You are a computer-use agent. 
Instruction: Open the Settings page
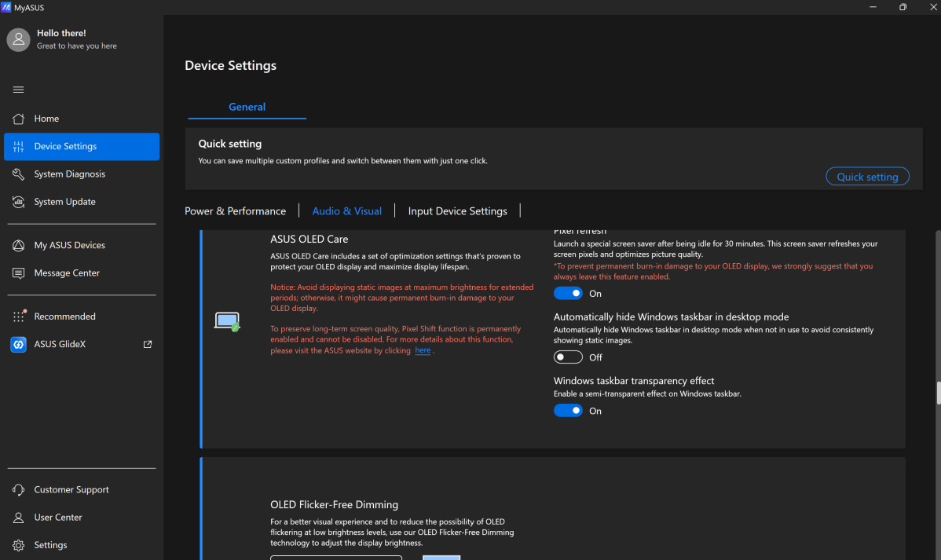pos(82,545)
